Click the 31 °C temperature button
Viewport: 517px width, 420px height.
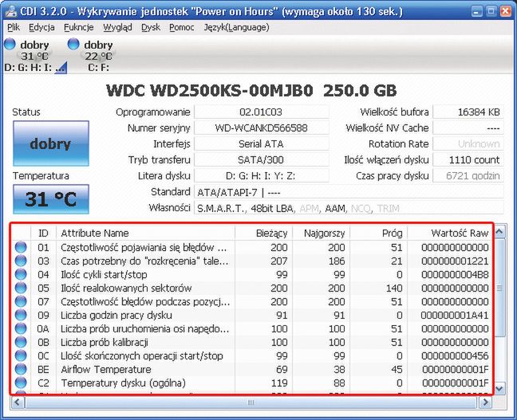coord(51,199)
